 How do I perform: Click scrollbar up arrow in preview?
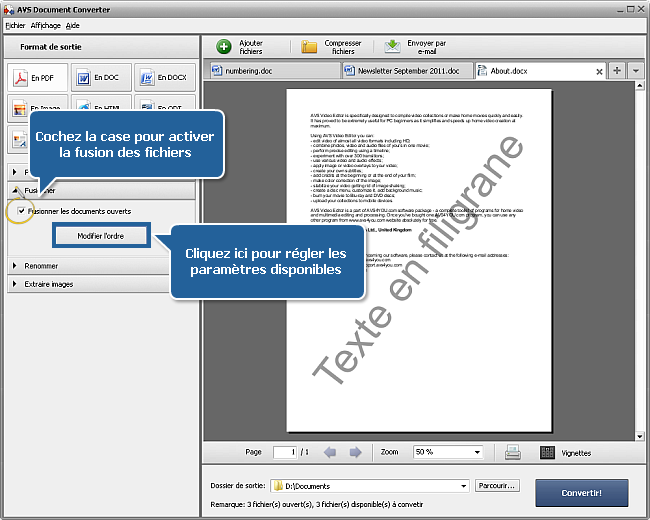[x=640, y=85]
